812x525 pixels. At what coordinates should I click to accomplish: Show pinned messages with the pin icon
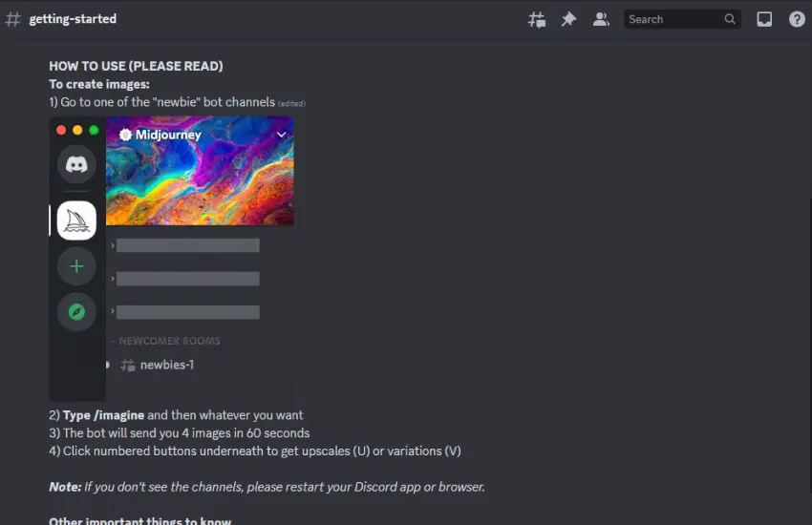568,20
